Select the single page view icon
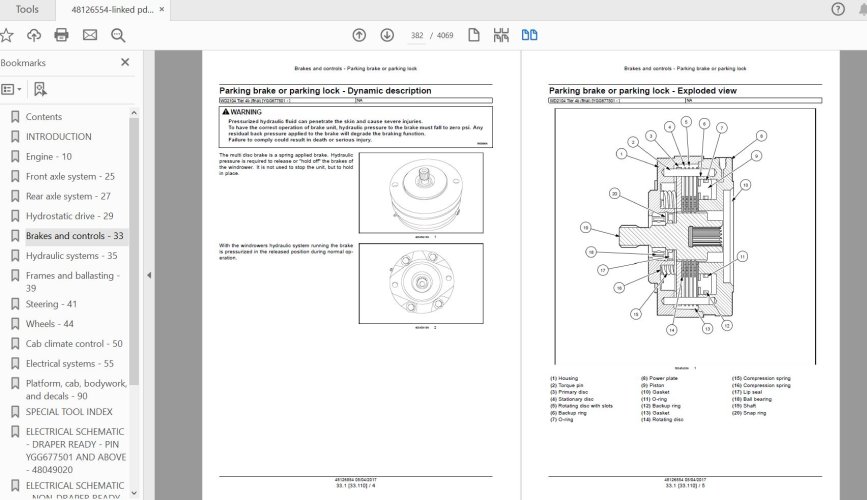The height and width of the screenshot is (500, 867). coord(474,35)
